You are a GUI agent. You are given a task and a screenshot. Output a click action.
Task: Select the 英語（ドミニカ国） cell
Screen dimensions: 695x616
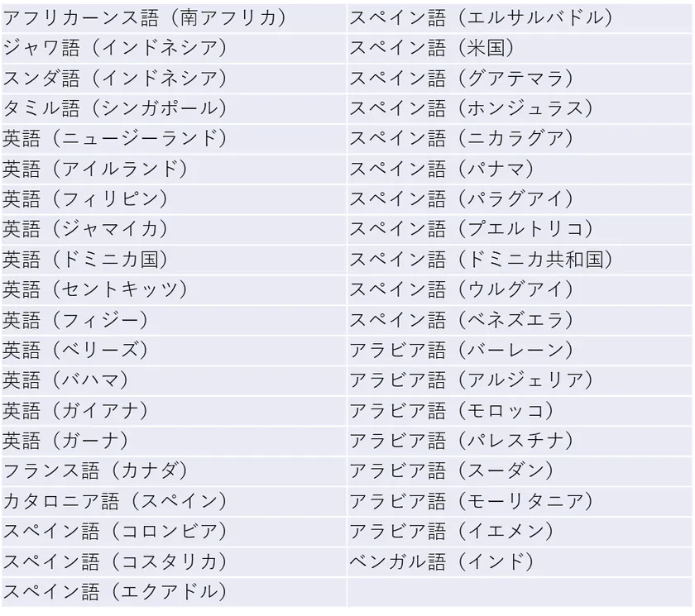(x=85, y=260)
